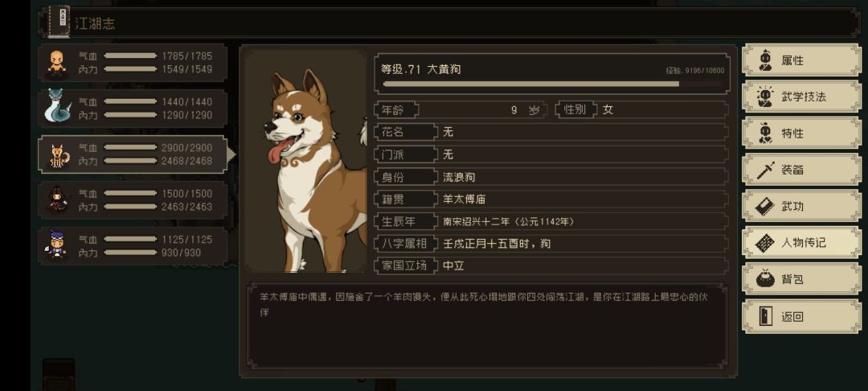Viewport: 868px width, 391px height.
Task: Click the 籍贯 羊太傅庙 field
Action: (x=552, y=199)
